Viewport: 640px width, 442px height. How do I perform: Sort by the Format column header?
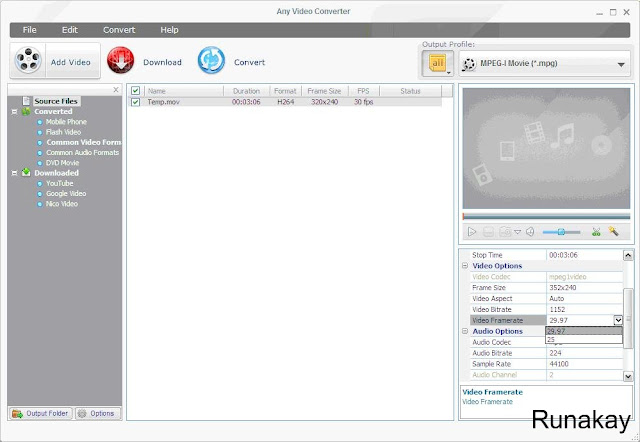(x=285, y=91)
